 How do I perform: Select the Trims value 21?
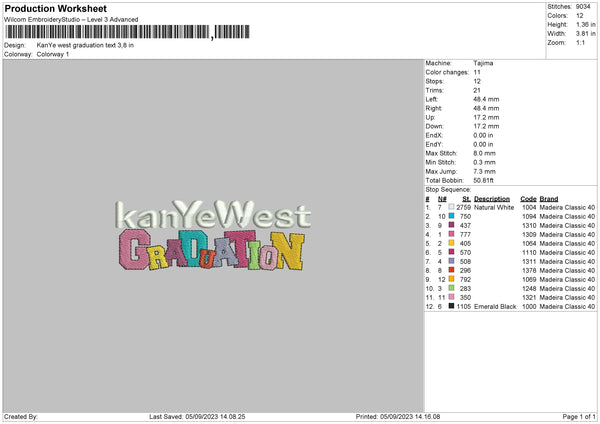tap(477, 90)
